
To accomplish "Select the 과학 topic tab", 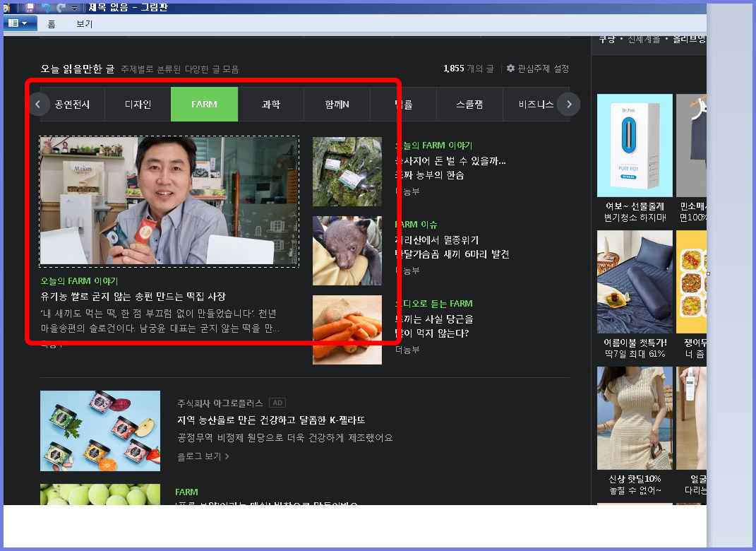I will tap(270, 105).
